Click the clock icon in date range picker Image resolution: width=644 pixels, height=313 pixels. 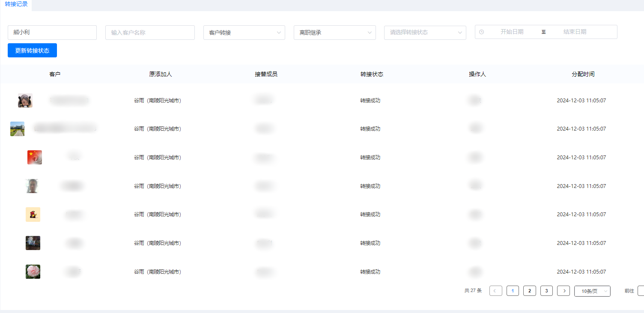tap(481, 32)
